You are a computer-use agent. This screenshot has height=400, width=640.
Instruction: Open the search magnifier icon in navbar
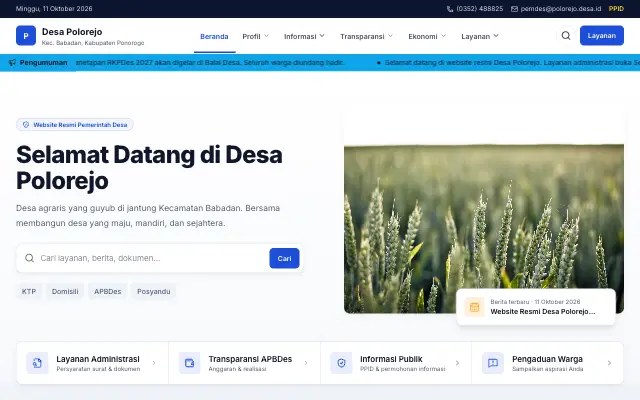(x=566, y=36)
